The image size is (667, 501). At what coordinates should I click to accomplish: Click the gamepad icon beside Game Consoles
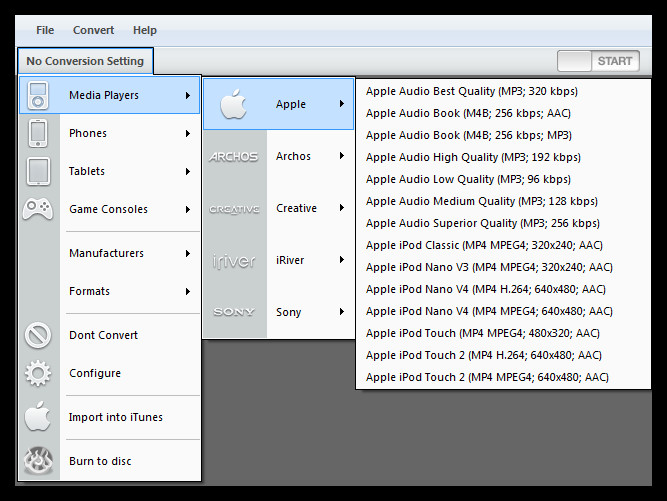click(38, 208)
